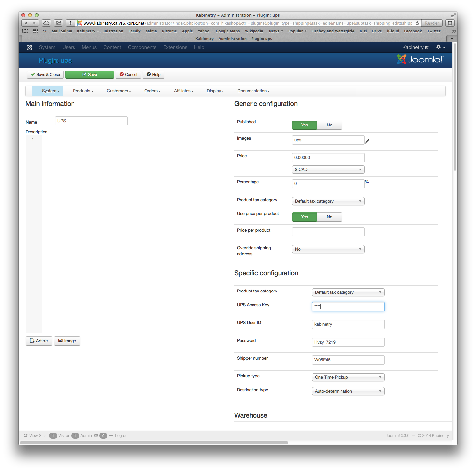Click the horizontal scrollbar at the bottom
Viewport: 476px width, 471px height.
click(x=154, y=442)
